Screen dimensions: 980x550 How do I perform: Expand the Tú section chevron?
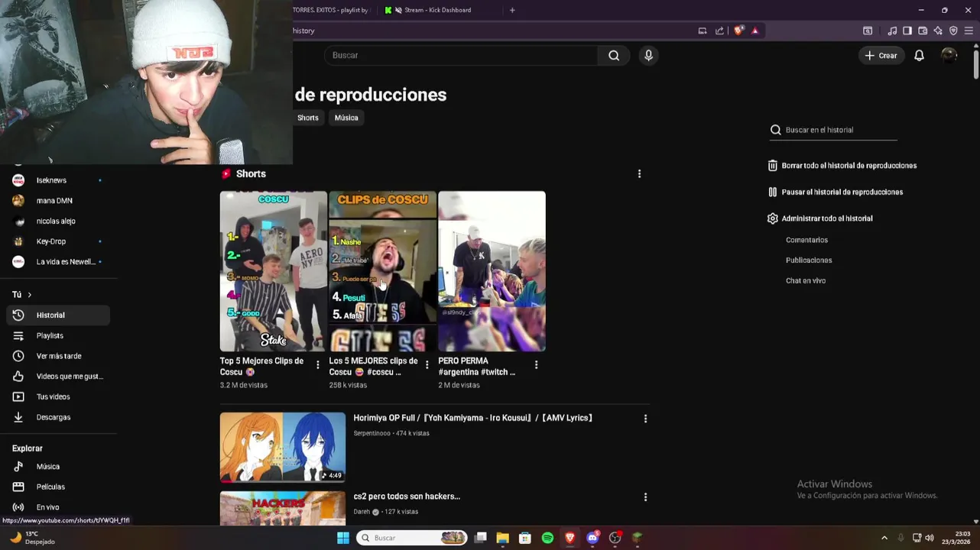[x=30, y=295]
